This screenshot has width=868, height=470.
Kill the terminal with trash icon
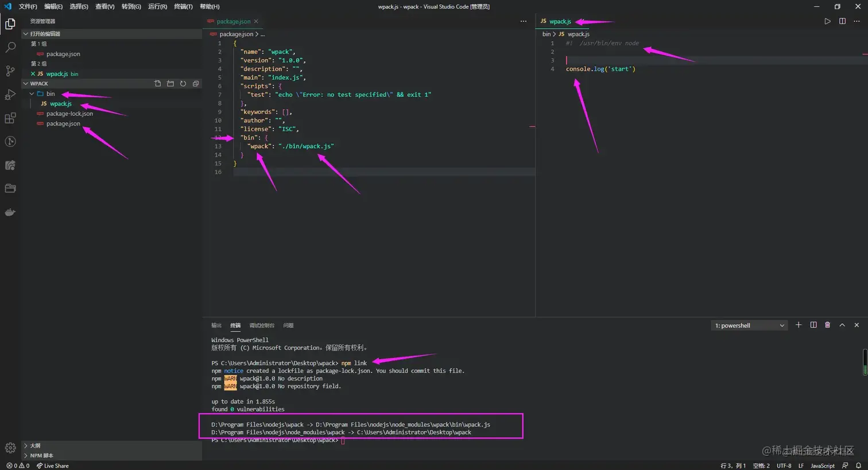point(828,325)
